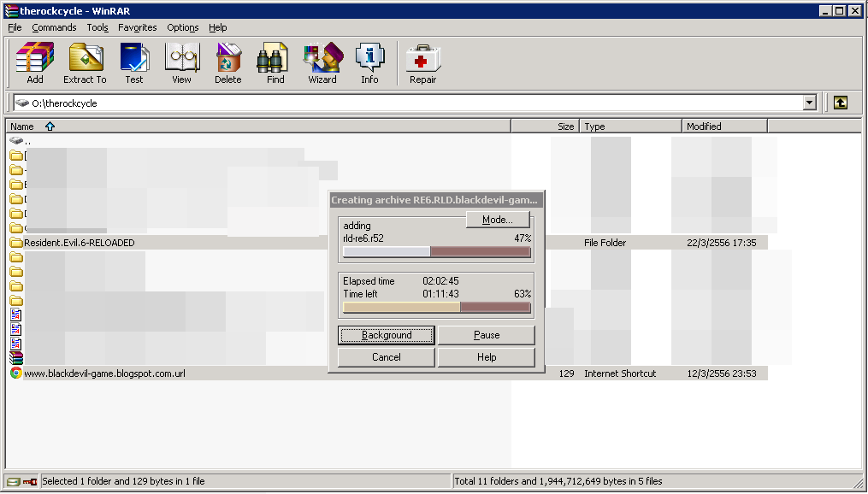Viewport: 868px width, 494px height.
Task: Click the Add toolbar icon
Action: 35,63
